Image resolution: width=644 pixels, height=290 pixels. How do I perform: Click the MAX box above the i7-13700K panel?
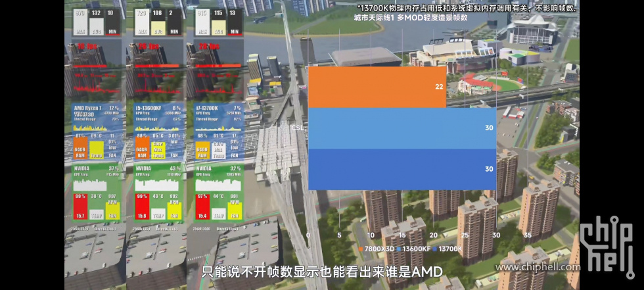[202, 22]
